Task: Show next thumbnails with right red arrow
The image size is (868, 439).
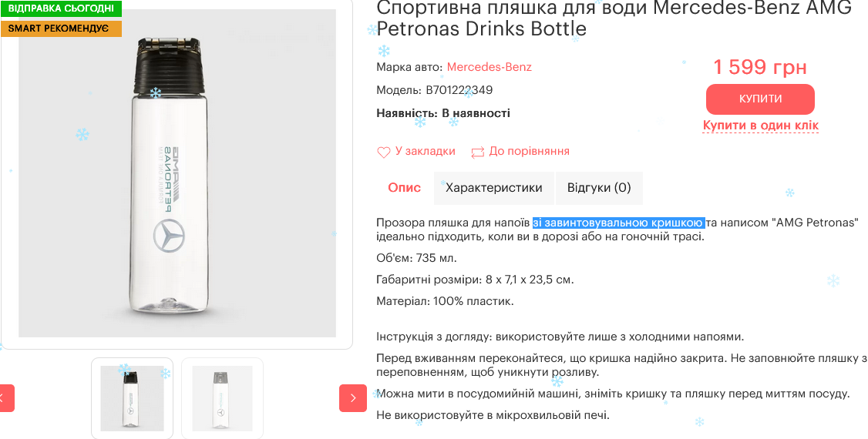Action: (353, 398)
